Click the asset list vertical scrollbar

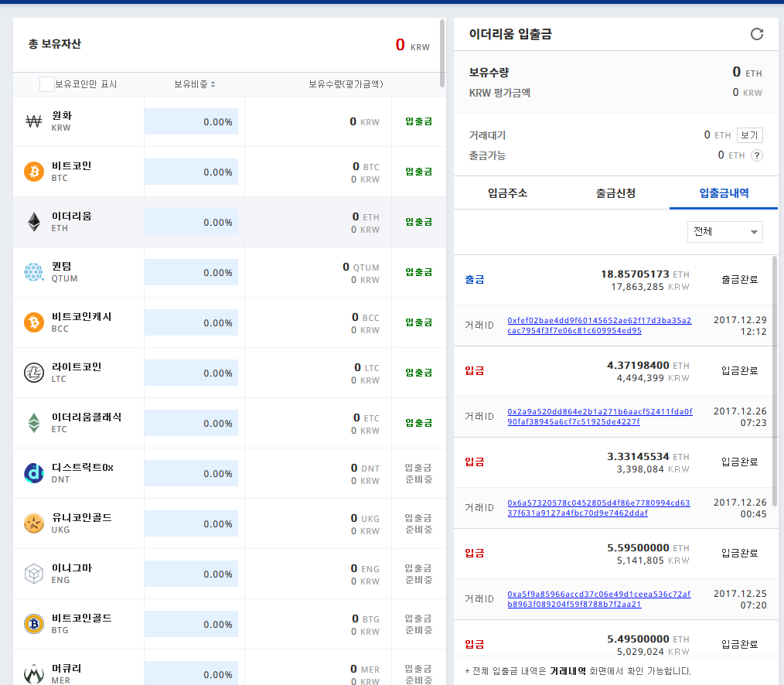(442, 54)
